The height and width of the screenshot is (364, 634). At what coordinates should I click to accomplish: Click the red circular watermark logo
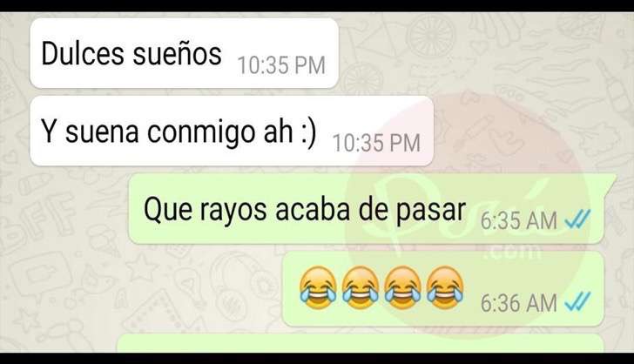tap(465, 212)
